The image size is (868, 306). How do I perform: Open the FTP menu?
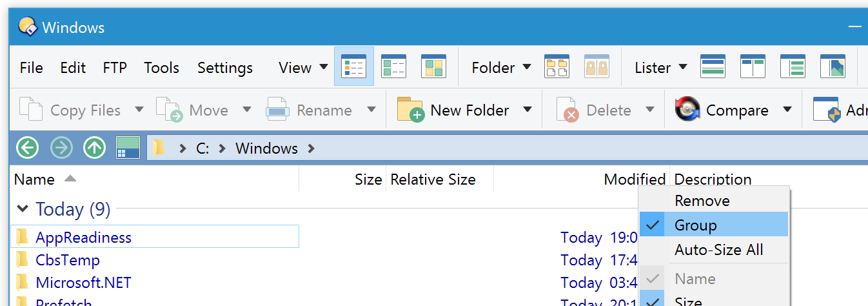[x=115, y=67]
